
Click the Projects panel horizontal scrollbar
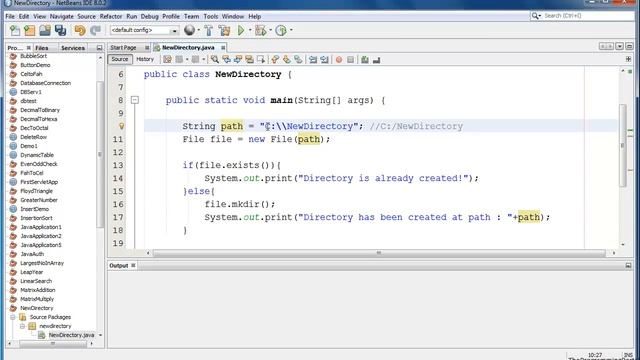[53, 344]
